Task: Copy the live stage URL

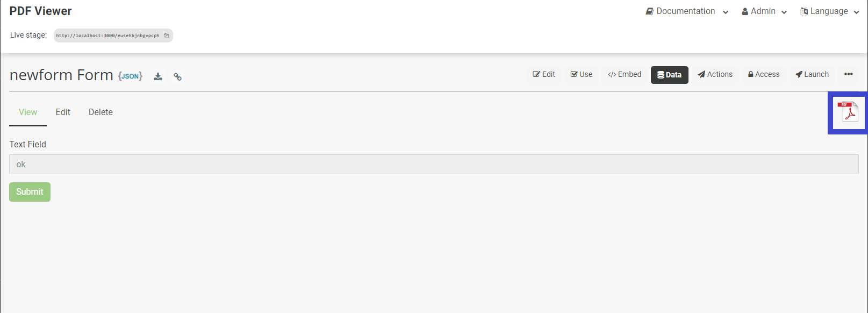Action: point(167,35)
